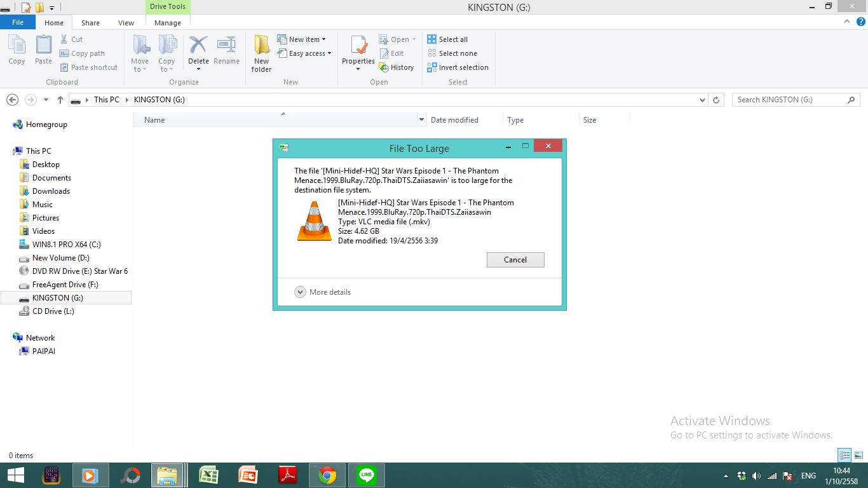Image resolution: width=868 pixels, height=488 pixels.
Task: Open Google Chrome from the taskbar
Action: pyautogui.click(x=327, y=475)
